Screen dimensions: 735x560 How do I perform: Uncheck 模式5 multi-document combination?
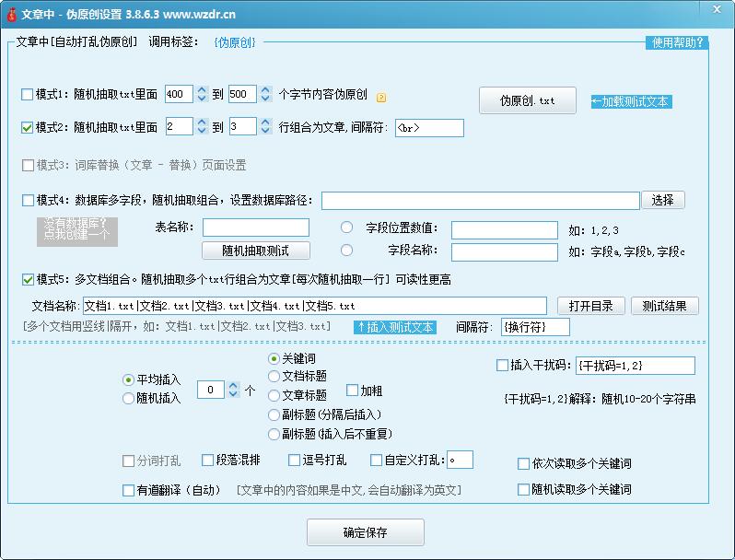coord(27,279)
